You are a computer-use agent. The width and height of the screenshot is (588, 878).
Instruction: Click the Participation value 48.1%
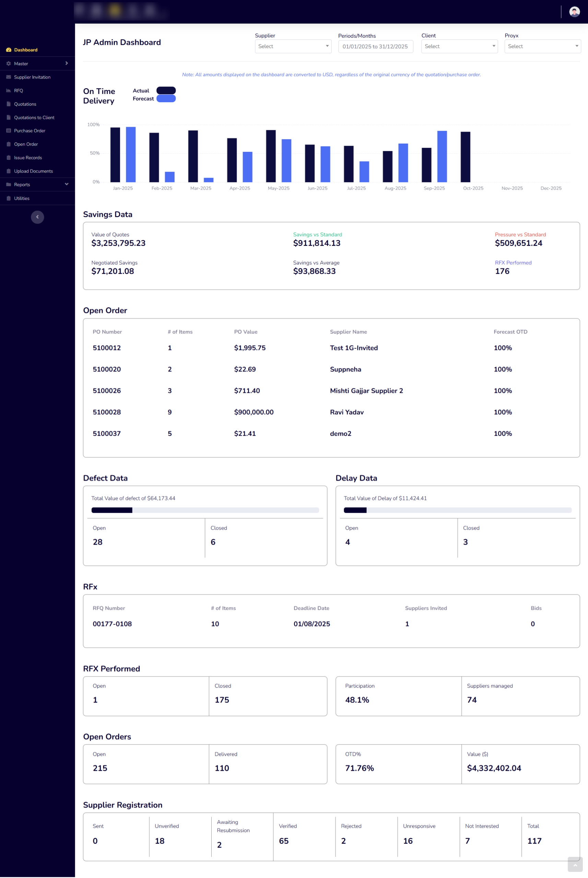pyautogui.click(x=357, y=701)
